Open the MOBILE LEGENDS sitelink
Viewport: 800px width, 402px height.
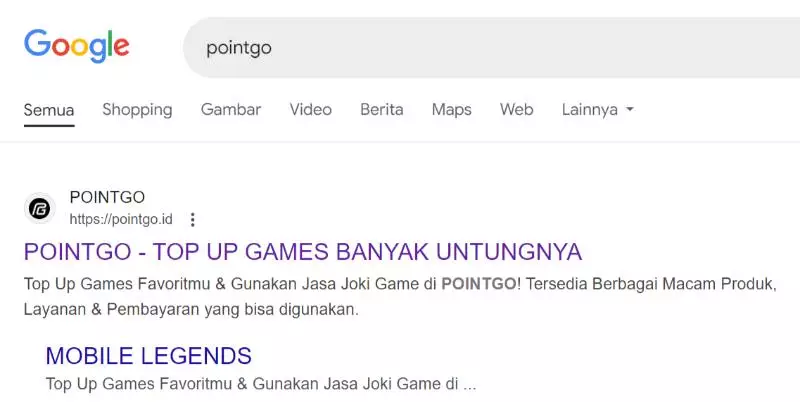click(x=148, y=356)
